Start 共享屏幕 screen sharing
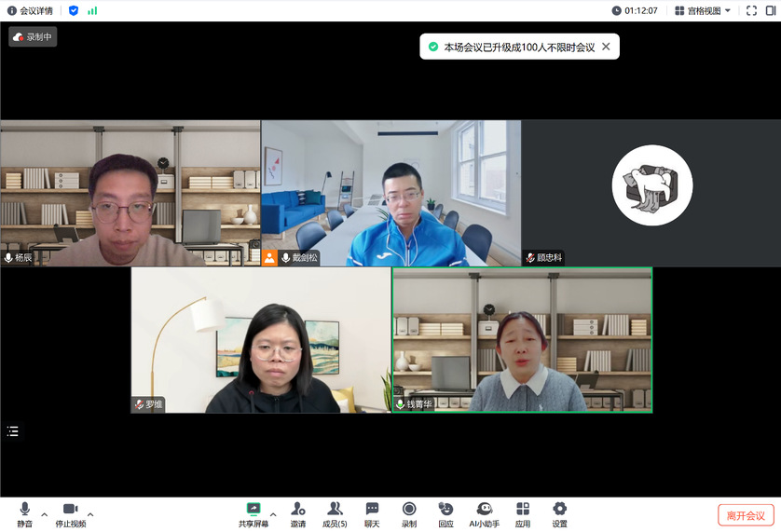The image size is (781, 532). pyautogui.click(x=253, y=513)
